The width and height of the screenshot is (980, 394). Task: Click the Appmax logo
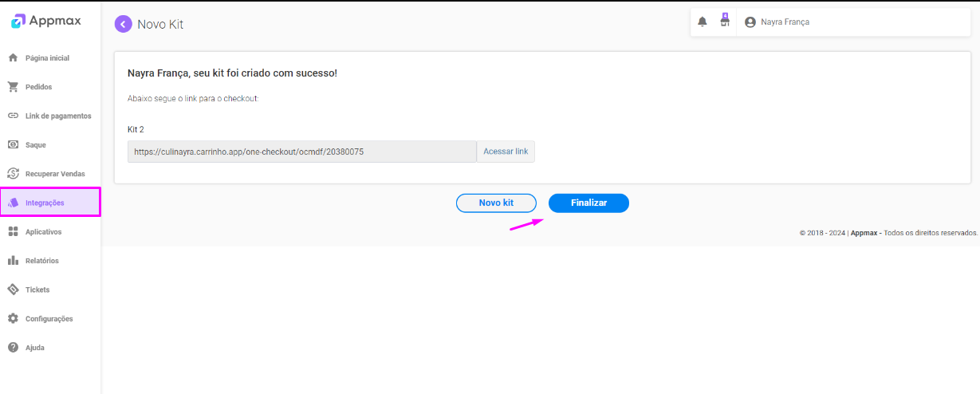(46, 22)
